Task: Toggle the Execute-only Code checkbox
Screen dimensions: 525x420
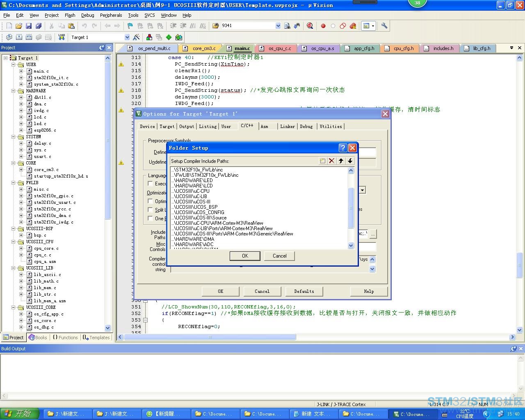Action: tap(150, 184)
